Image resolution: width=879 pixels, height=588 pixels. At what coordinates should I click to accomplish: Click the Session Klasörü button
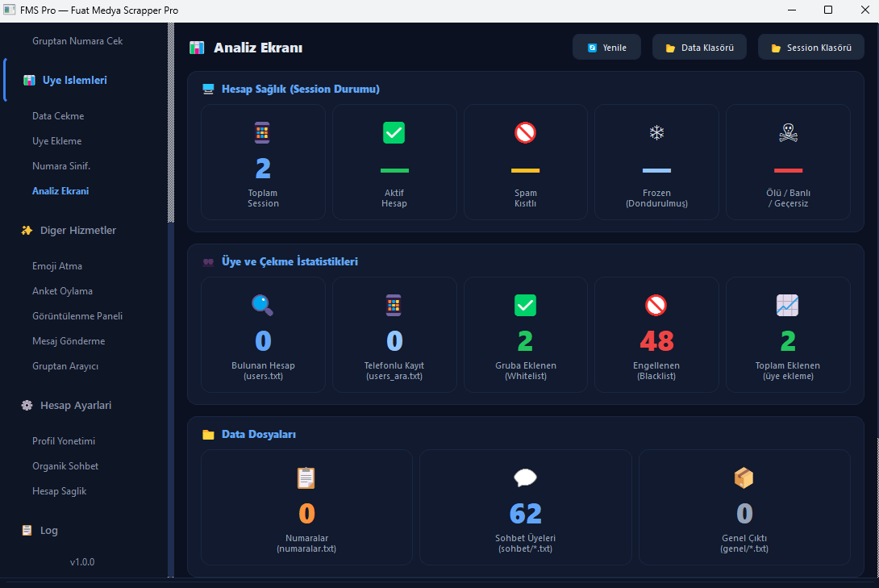(x=810, y=48)
